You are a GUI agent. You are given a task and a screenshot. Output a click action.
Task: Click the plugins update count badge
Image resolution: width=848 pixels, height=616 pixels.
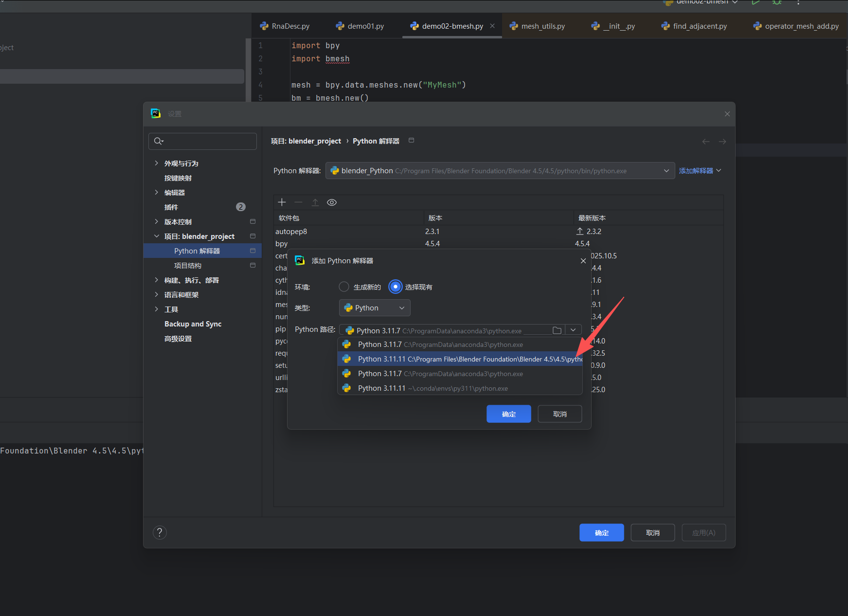pyautogui.click(x=241, y=207)
